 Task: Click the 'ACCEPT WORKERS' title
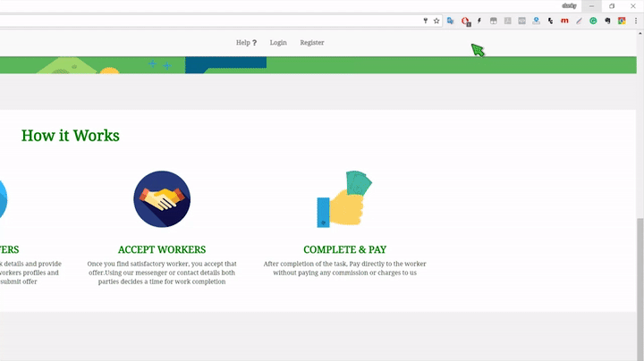[162, 250]
